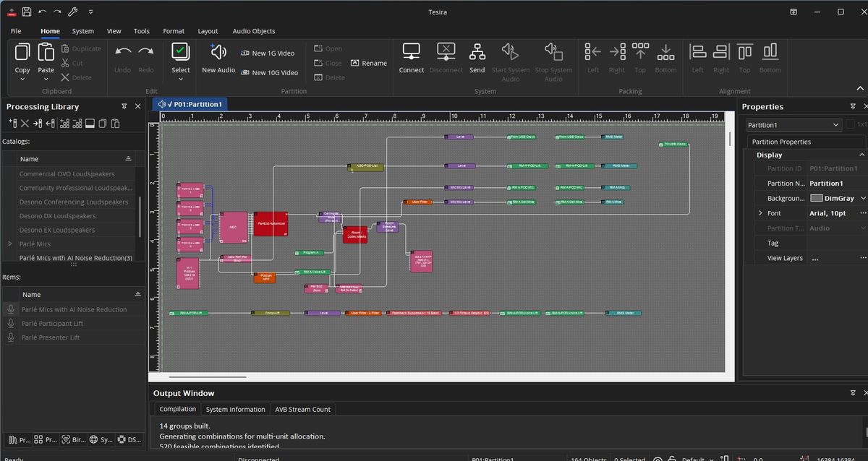Click the Undo arrow icon
This screenshot has width=868, height=461.
pyautogui.click(x=123, y=52)
